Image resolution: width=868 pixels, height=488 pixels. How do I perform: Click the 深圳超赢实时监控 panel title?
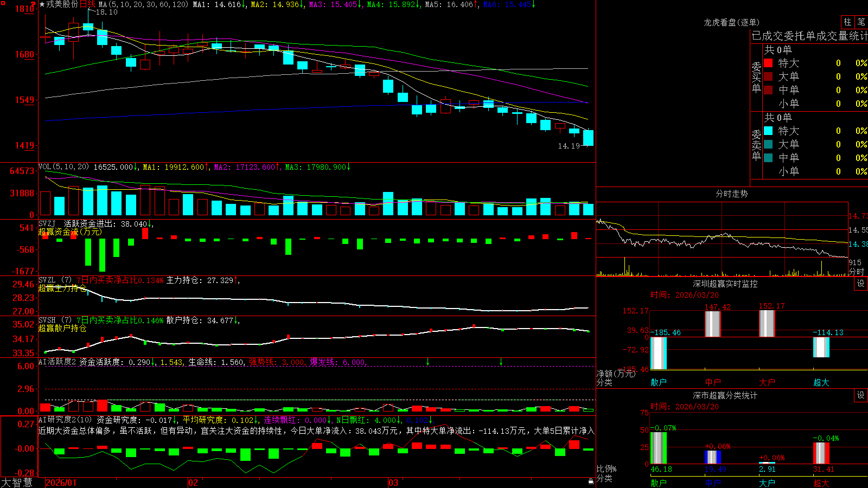click(725, 284)
